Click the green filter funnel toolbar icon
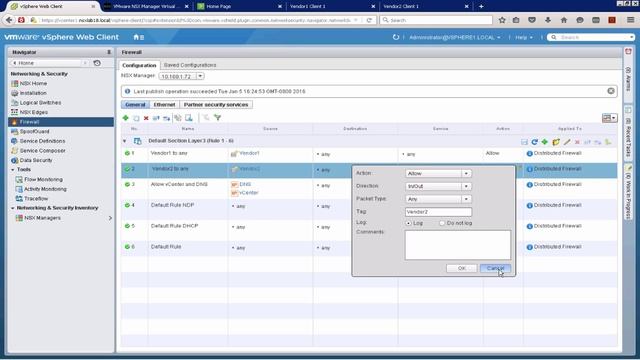This screenshot has width=640, height=360. [218, 118]
